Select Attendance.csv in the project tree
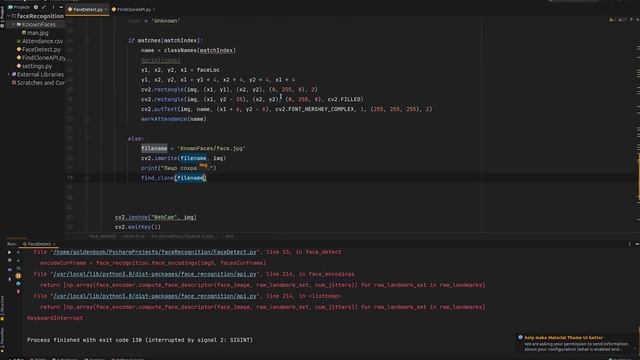The width and height of the screenshot is (640, 360). pos(42,41)
